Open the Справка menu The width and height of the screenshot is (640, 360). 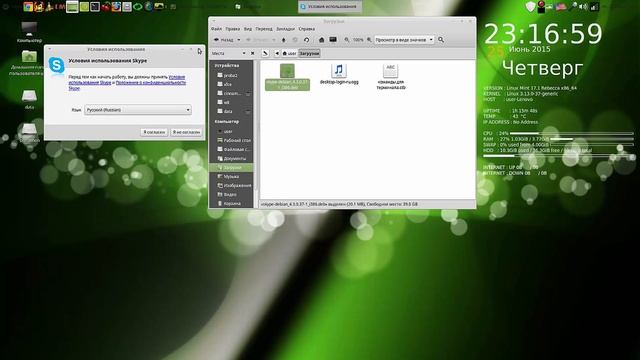pyautogui.click(x=307, y=29)
